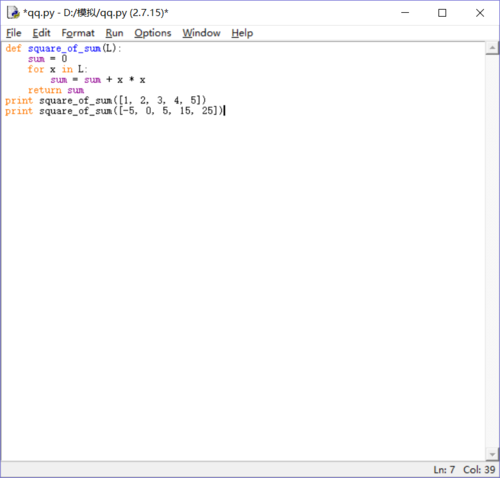
Task: Click the line printing [1, 2, 3, 4, 5]
Action: pos(106,101)
